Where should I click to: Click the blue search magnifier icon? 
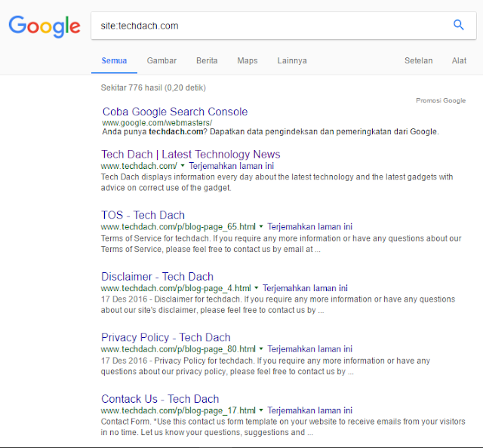click(458, 25)
